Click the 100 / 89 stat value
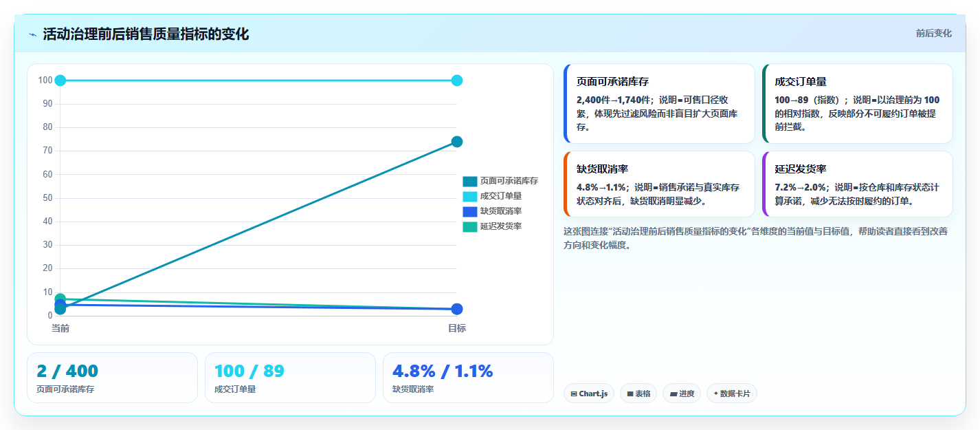This screenshot has height=430, width=980. 249,371
